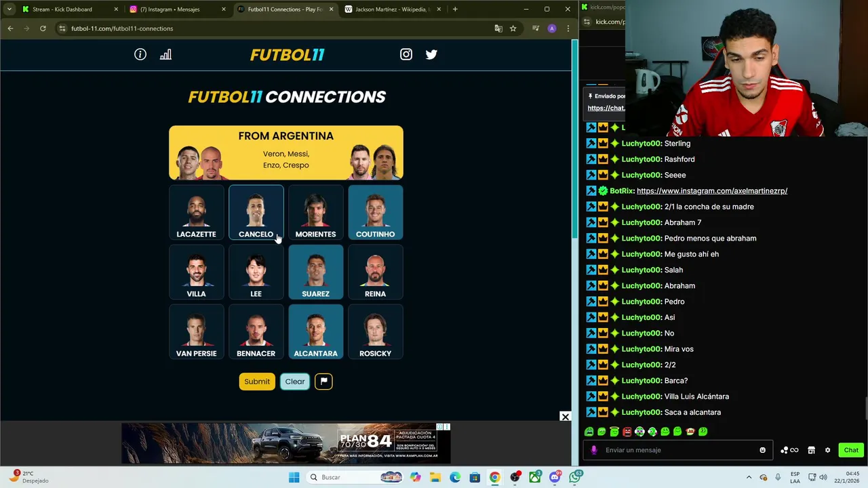
Task: Deselect the Suarez player card
Action: tap(315, 272)
